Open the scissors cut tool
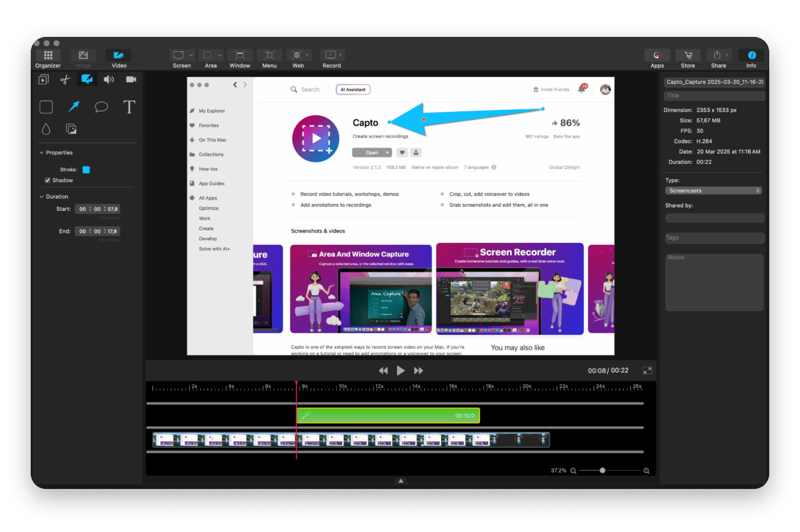Screen dimensions: 800x532 click(x=65, y=79)
